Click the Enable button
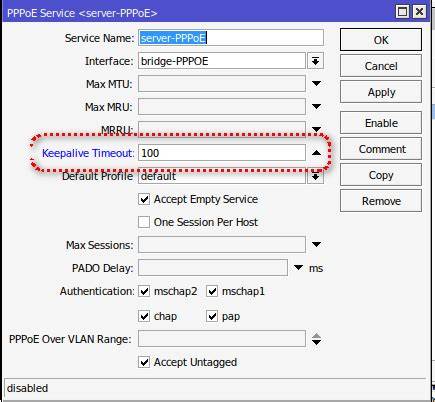The image size is (435, 402). click(x=381, y=123)
